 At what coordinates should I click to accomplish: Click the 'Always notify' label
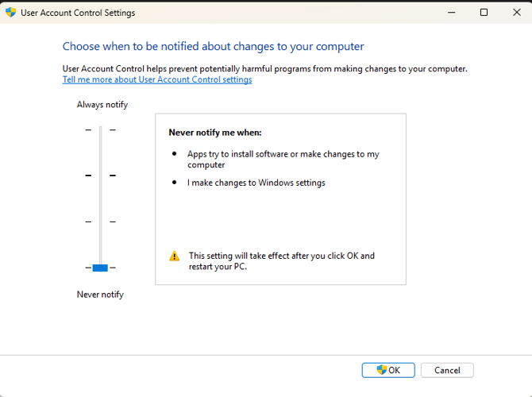click(x=102, y=105)
